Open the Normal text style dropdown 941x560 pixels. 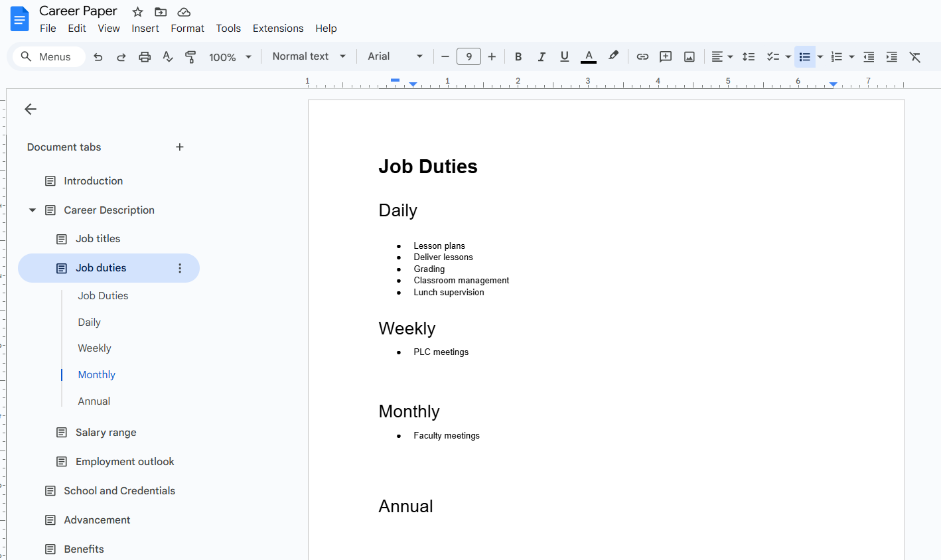pos(309,56)
